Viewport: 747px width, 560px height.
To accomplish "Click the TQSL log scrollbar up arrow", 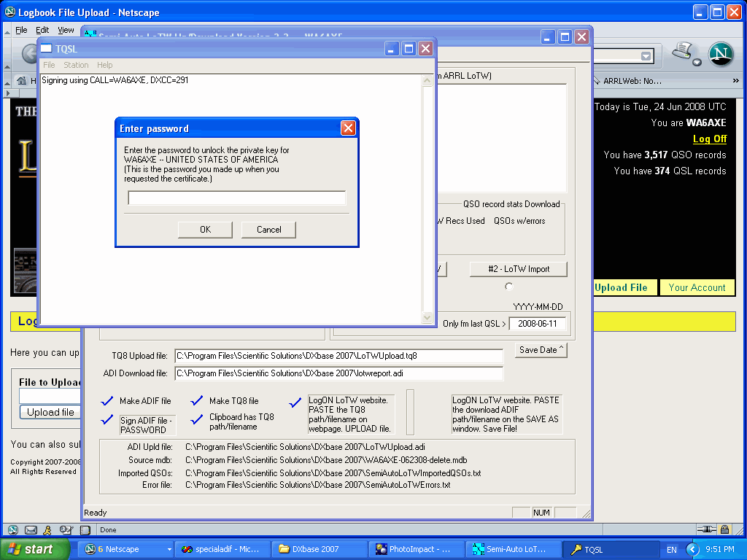I will coord(427,80).
